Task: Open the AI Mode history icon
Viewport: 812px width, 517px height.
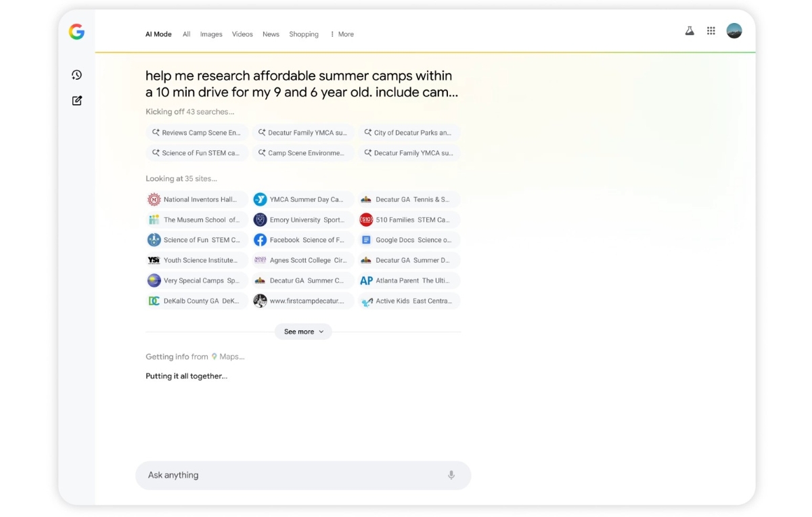Action: (x=76, y=75)
